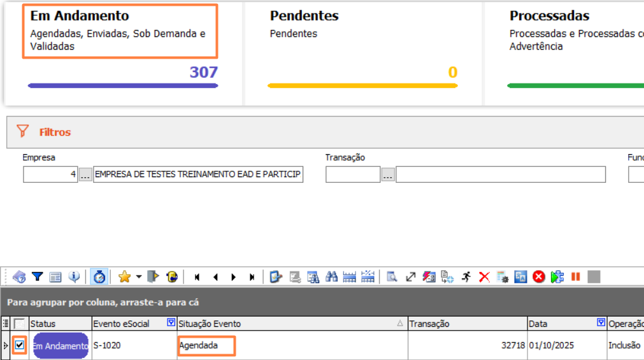This screenshot has width=644, height=360.
Task: Click the yellow star favorites icon
Action: (124, 277)
